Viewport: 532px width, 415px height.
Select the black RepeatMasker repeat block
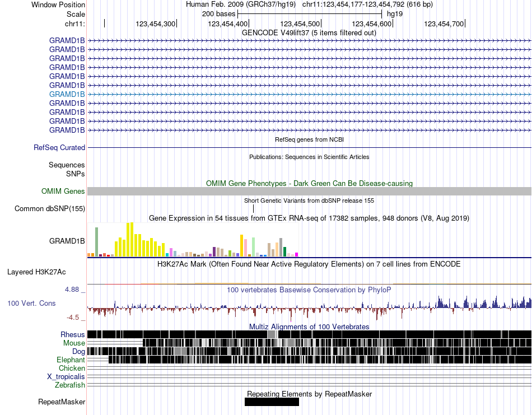tap(272, 402)
